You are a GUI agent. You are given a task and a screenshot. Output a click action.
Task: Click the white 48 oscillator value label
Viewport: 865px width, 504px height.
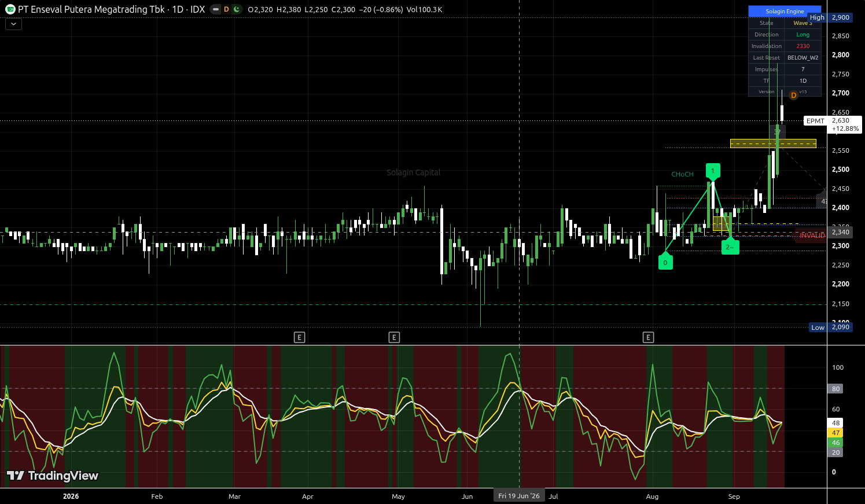click(x=835, y=423)
